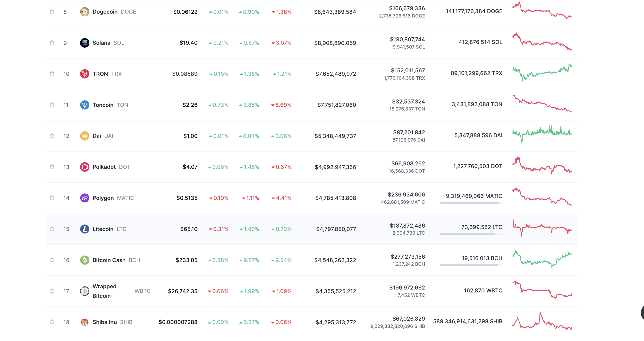Click the Toncoin coin logo
Viewport: 644px width, 341px height.
click(85, 105)
